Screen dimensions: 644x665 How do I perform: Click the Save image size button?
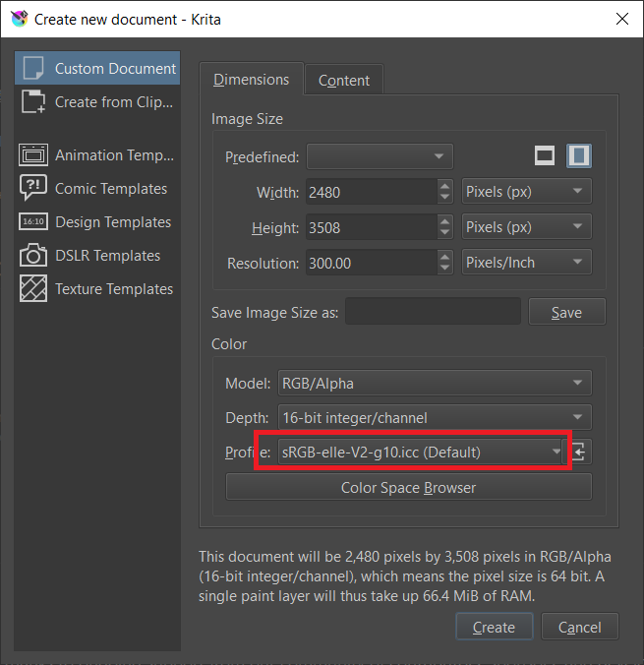pos(567,312)
